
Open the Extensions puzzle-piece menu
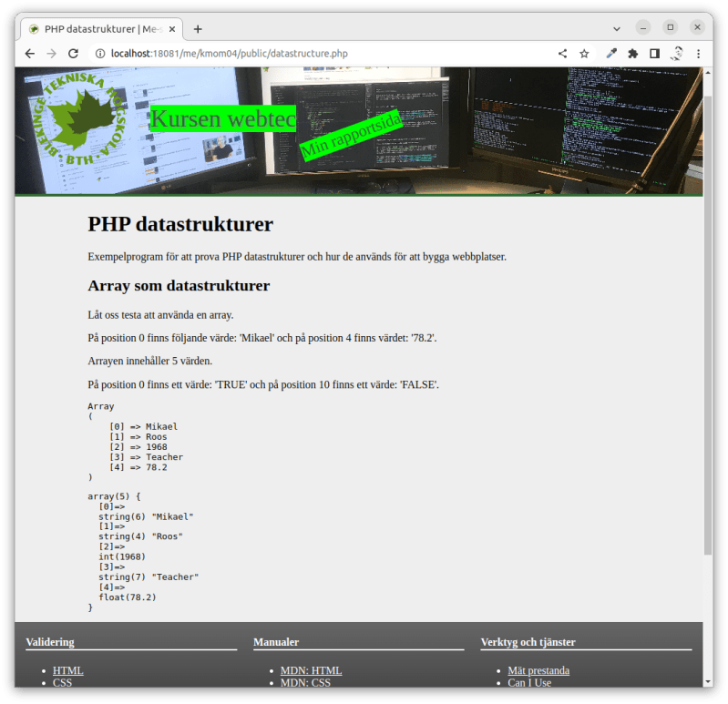[633, 54]
